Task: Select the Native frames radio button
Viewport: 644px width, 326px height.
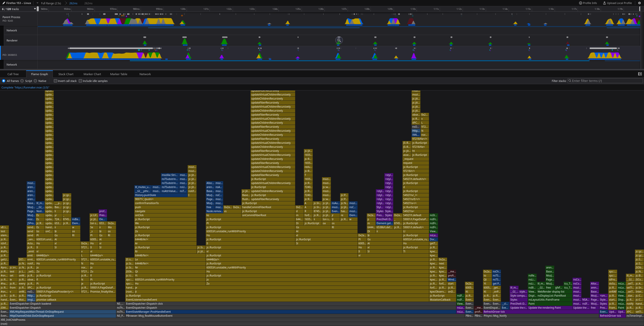Action: [35, 81]
